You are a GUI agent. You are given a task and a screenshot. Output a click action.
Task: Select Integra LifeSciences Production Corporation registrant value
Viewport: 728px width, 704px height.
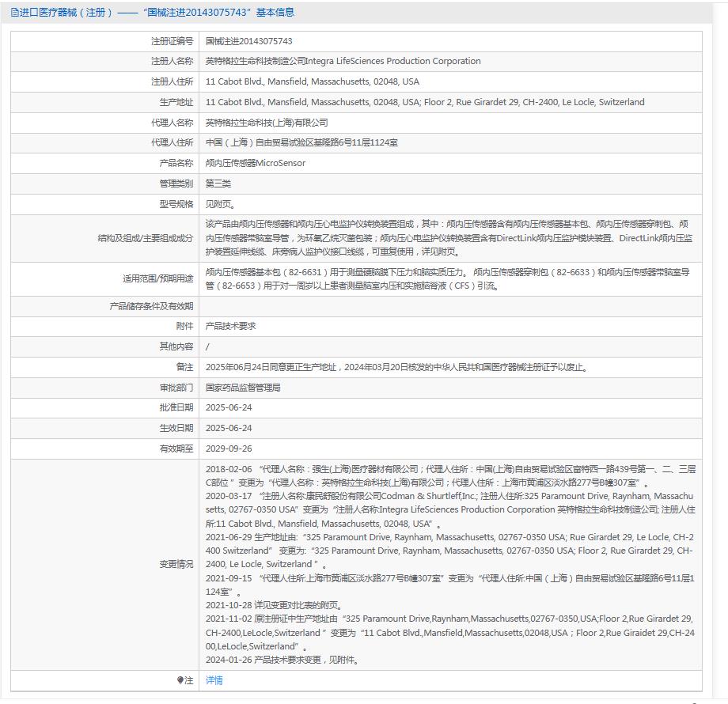tap(343, 61)
